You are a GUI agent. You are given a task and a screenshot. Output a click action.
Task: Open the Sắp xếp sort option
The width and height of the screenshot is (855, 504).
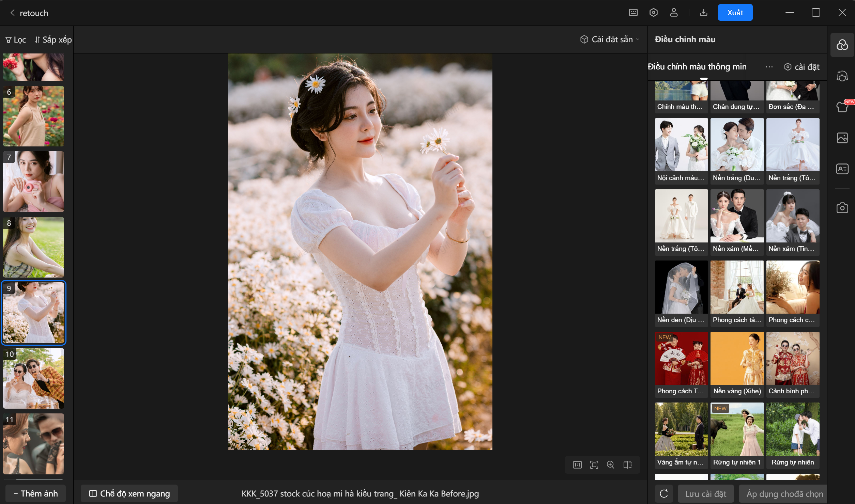coord(53,40)
